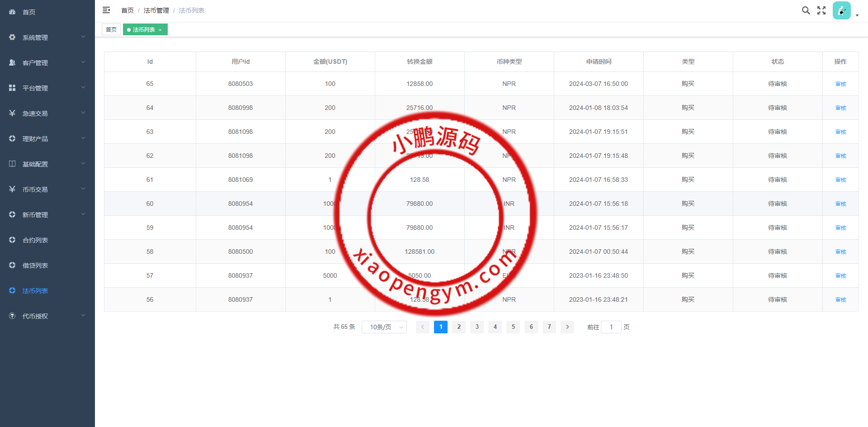Click the 急速交易 trading icon in sidebar
The width and height of the screenshot is (868, 427).
(x=12, y=113)
